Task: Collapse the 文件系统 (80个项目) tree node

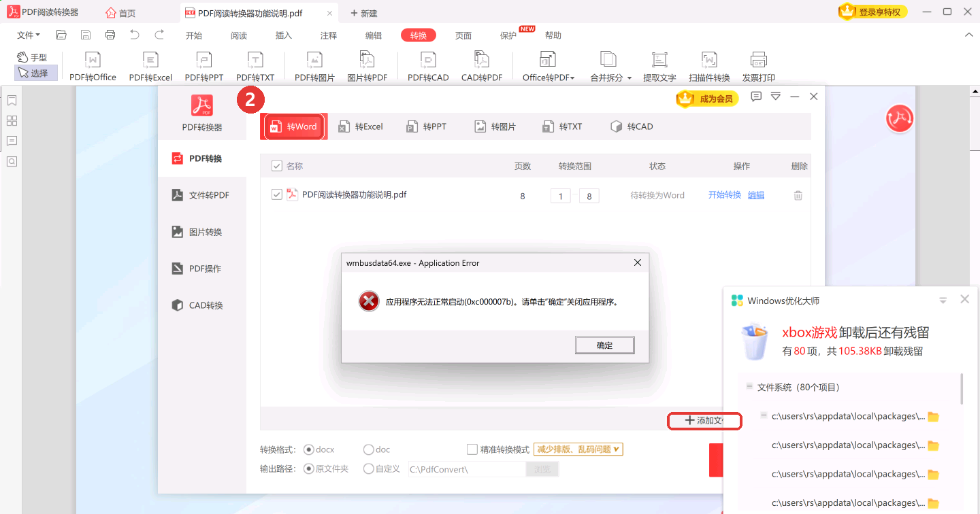Action: (749, 386)
